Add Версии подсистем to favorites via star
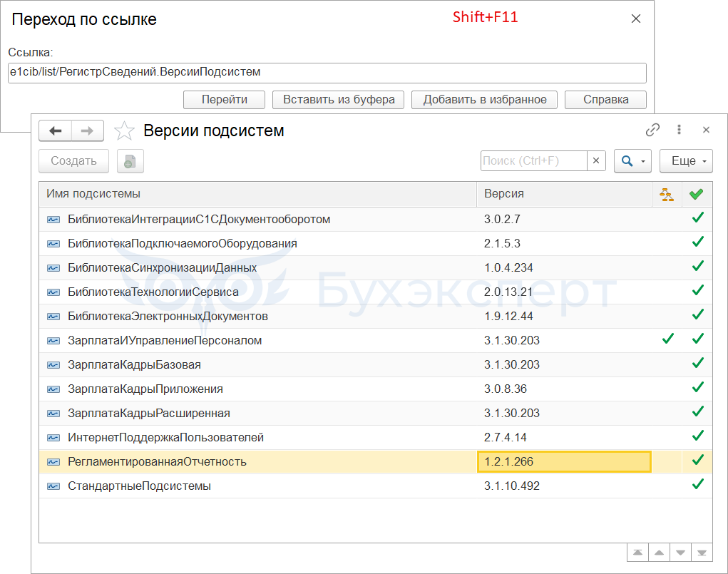This screenshot has width=728, height=574. pos(124,131)
